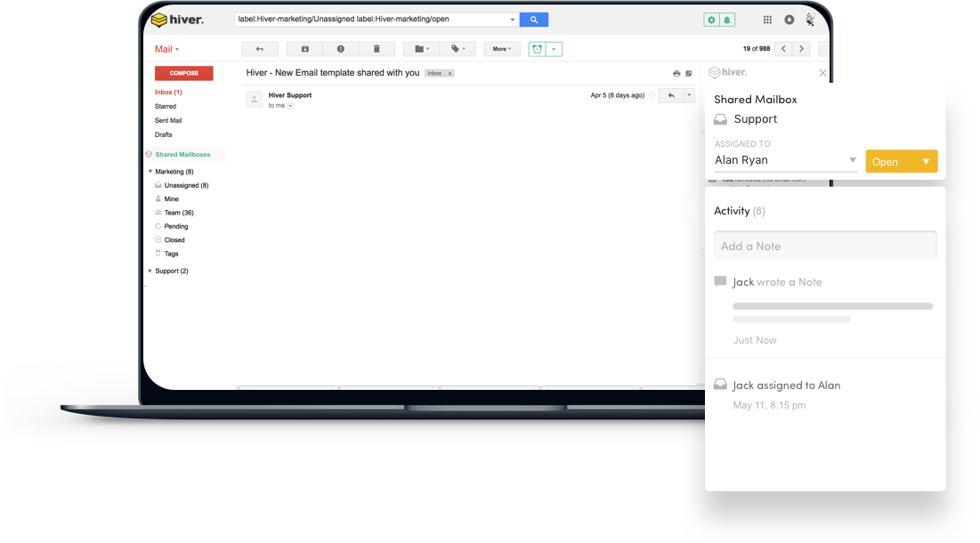Click the Support mailbox tray icon

point(721,118)
